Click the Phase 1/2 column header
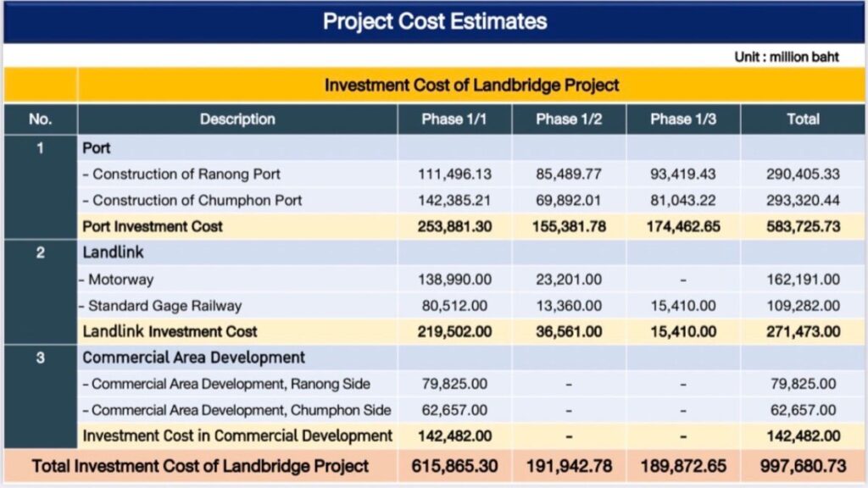Image resolution: width=868 pixels, height=488 pixels. coord(568,119)
